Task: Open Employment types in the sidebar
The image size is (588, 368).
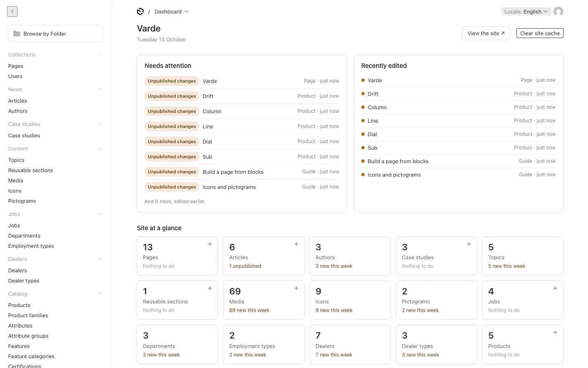Action: 31,246
